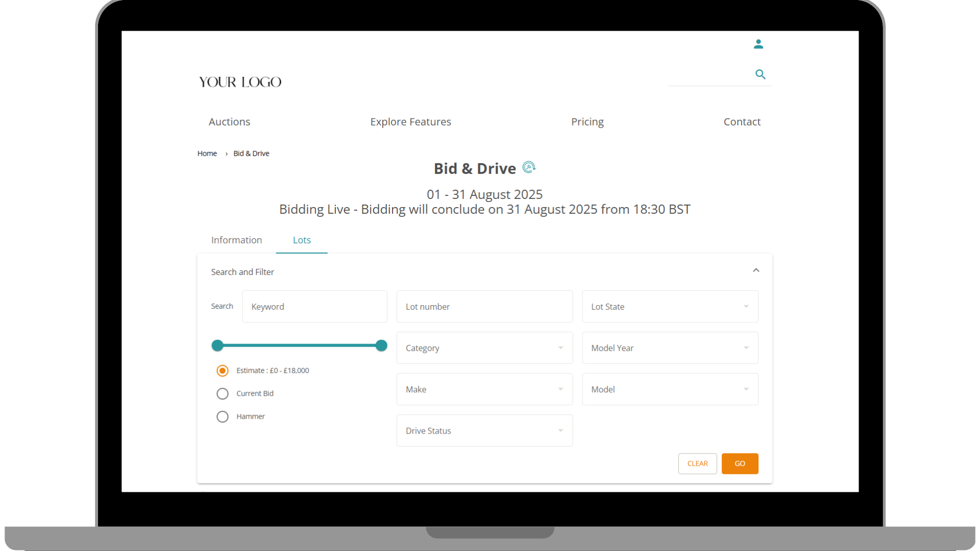Go to Home breadcrumb link
This screenshot has height=551, width=980.
coord(207,154)
